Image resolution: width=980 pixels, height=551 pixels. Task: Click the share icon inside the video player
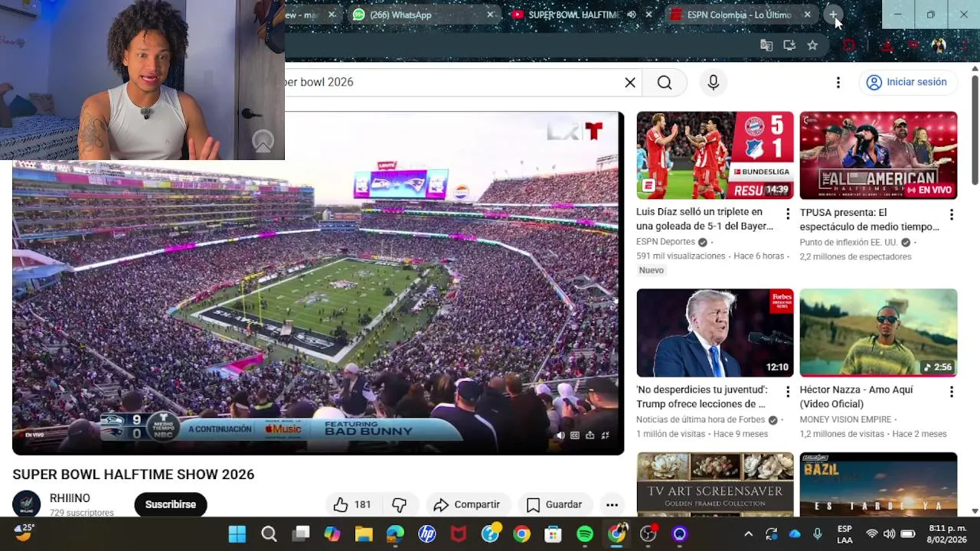(590, 435)
